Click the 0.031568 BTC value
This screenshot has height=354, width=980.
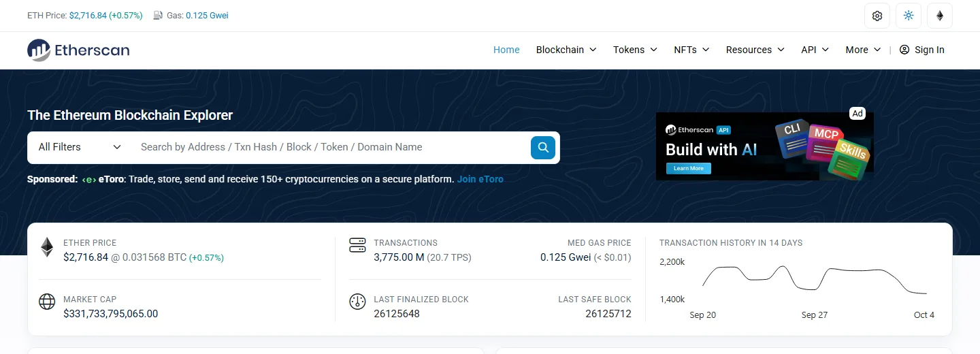pos(154,257)
